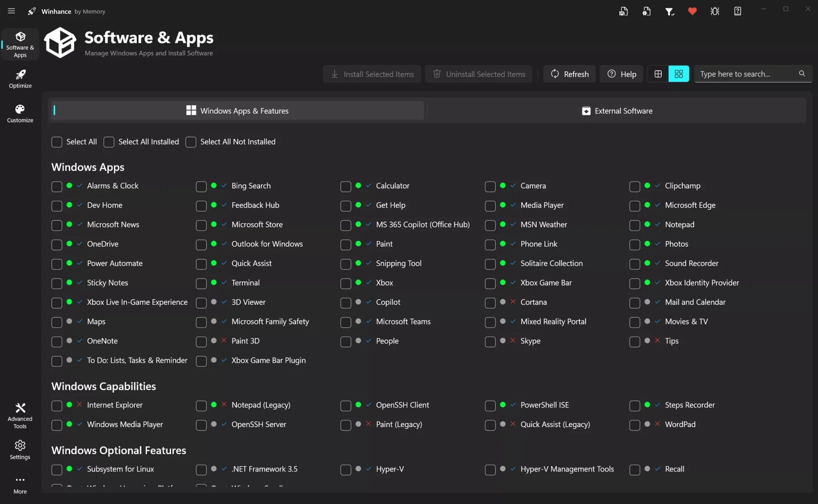Tick the OpenSSH Server checkbox
Viewport: 818px width, 504px height.
pyautogui.click(x=201, y=425)
